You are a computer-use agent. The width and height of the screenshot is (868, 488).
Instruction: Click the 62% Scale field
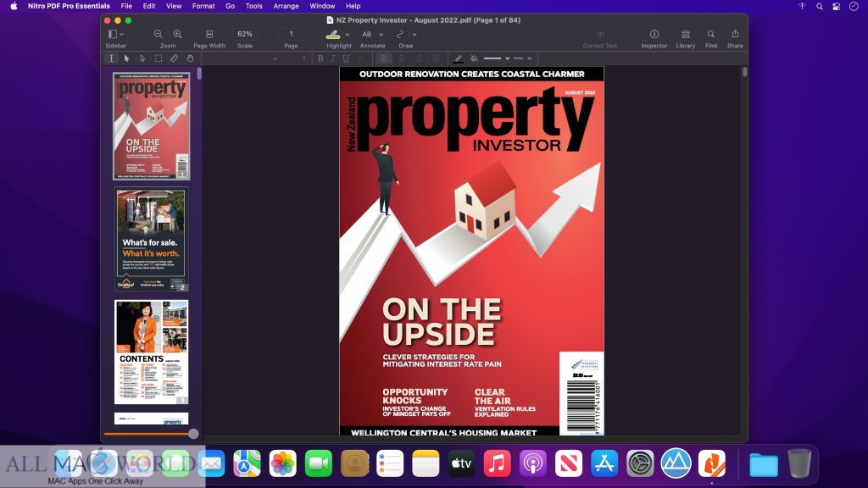[245, 34]
